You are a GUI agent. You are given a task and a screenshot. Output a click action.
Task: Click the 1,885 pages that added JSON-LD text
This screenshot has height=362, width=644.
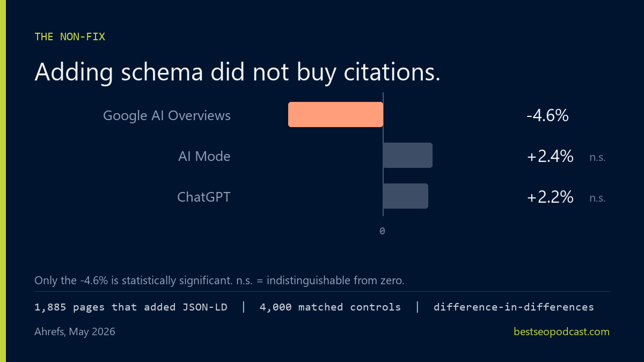131,307
